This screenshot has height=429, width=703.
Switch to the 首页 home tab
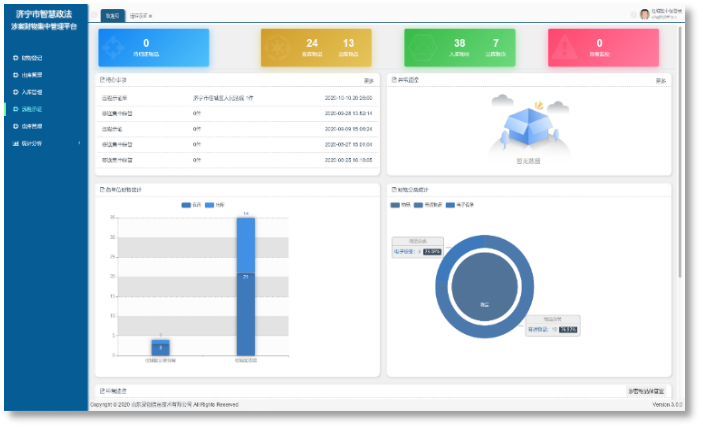[x=112, y=16]
